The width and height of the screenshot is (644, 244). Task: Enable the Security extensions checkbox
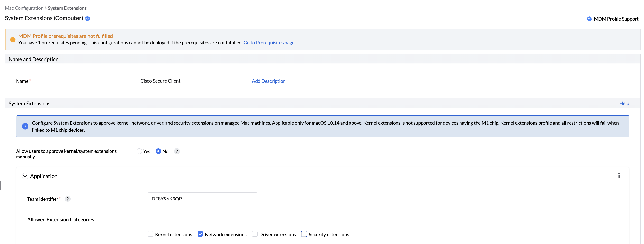click(x=304, y=234)
